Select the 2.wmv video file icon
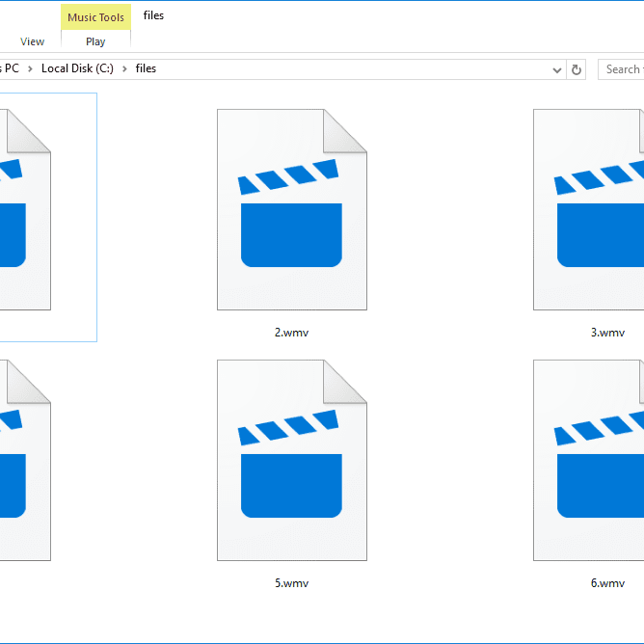This screenshot has width=644, height=644. [x=291, y=209]
